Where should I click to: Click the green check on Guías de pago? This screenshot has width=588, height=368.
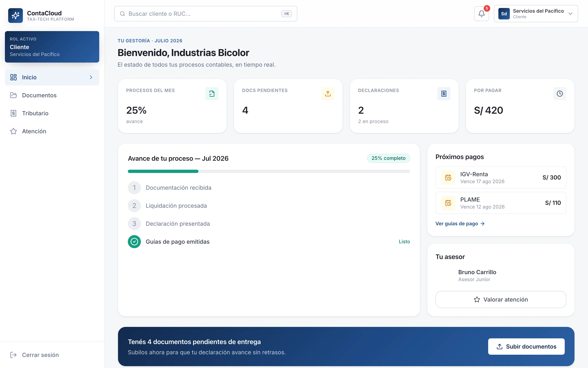pyautogui.click(x=134, y=242)
